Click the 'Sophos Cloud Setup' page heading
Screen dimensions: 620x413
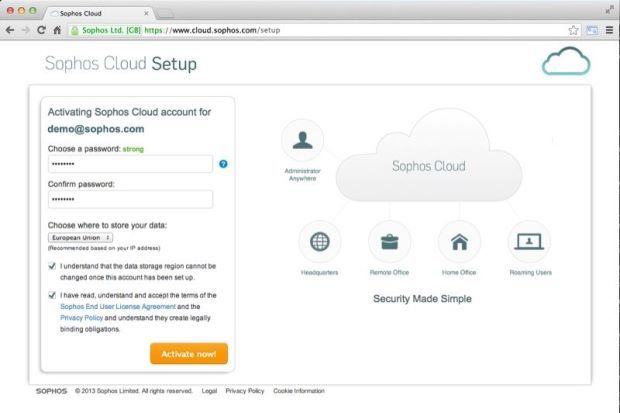(121, 63)
